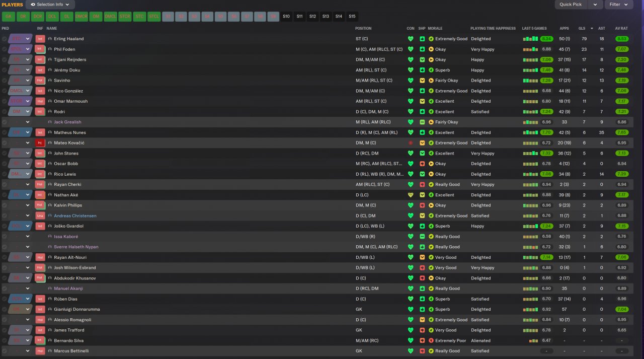This screenshot has height=359, width=644.
Task: Select the GK position slot
Action: 8,16
